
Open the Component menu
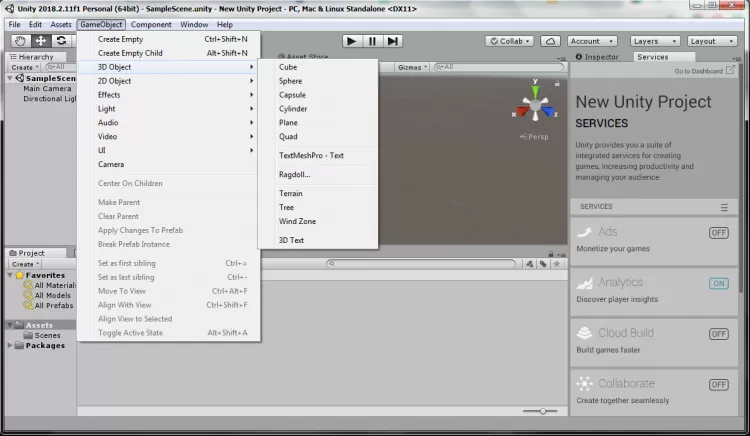tap(151, 24)
